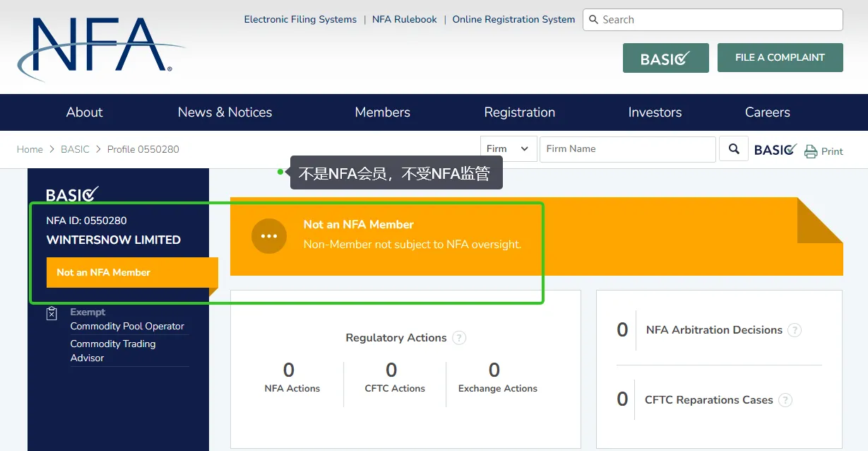The width and height of the screenshot is (868, 451).
Task: Click the Profile 0550280 breadcrumb text
Action: point(143,149)
